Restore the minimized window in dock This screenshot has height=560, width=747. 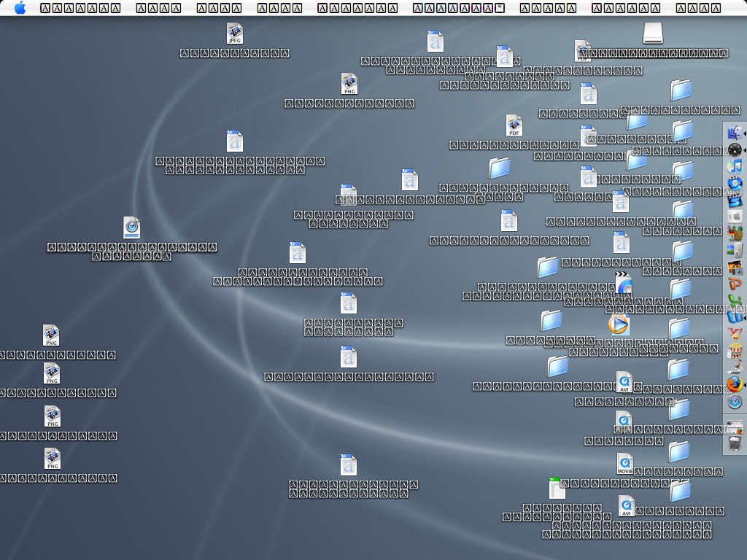tap(735, 427)
